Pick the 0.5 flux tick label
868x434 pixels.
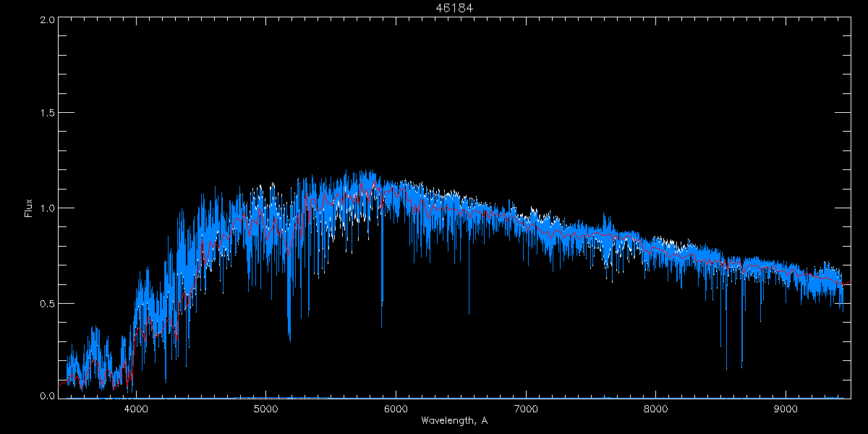(x=47, y=303)
